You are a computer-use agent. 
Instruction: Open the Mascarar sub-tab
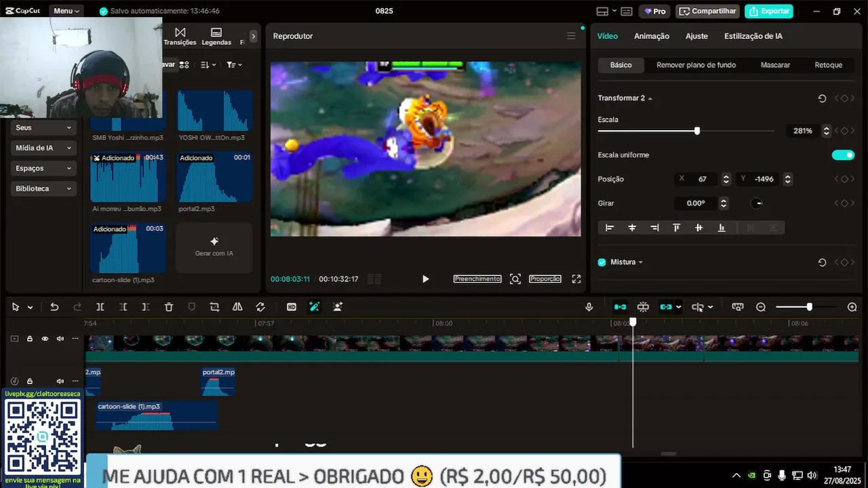click(x=775, y=65)
